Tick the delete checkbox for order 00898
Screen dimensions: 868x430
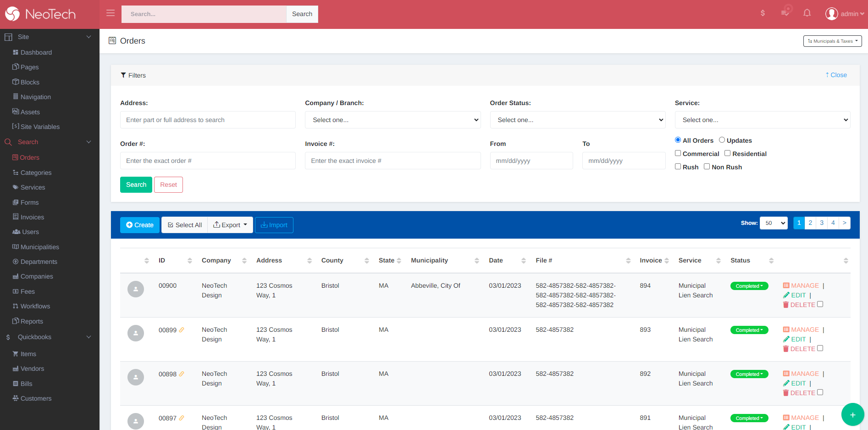(820, 392)
